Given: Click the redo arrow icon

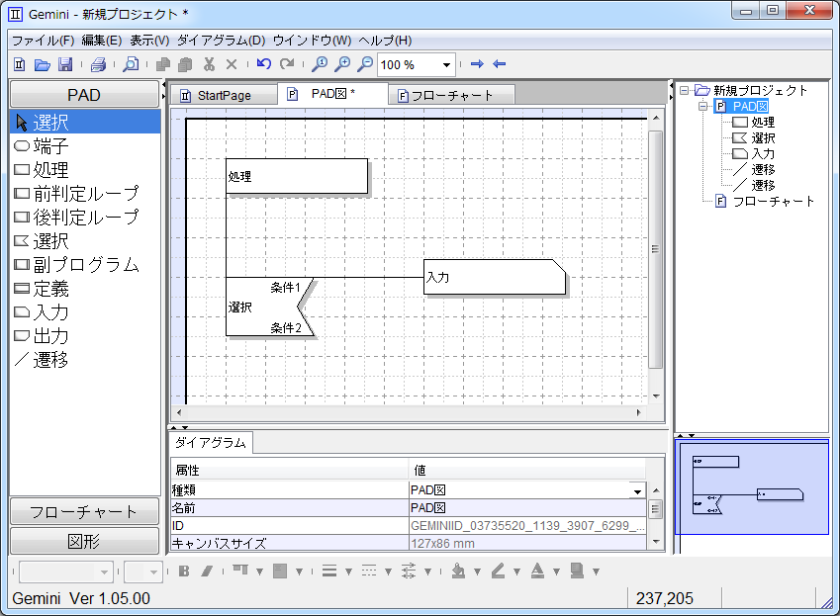Looking at the screenshot, I should (287, 64).
